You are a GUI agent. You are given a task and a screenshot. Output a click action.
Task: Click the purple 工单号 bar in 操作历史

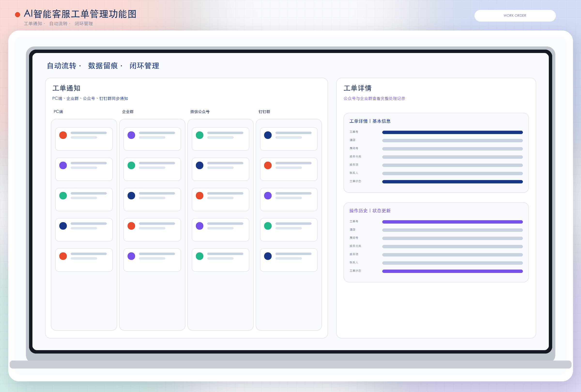(x=452, y=222)
